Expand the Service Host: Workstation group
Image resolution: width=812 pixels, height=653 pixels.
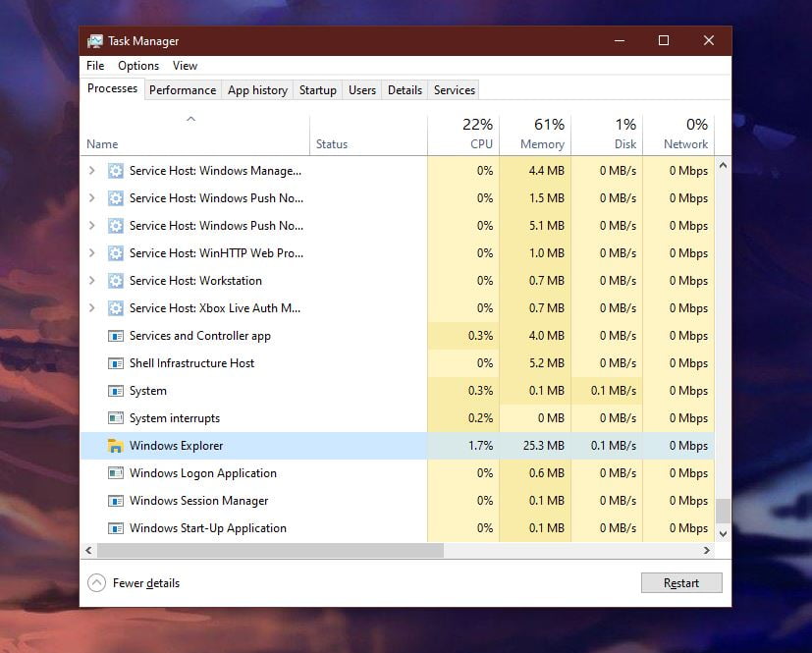91,280
